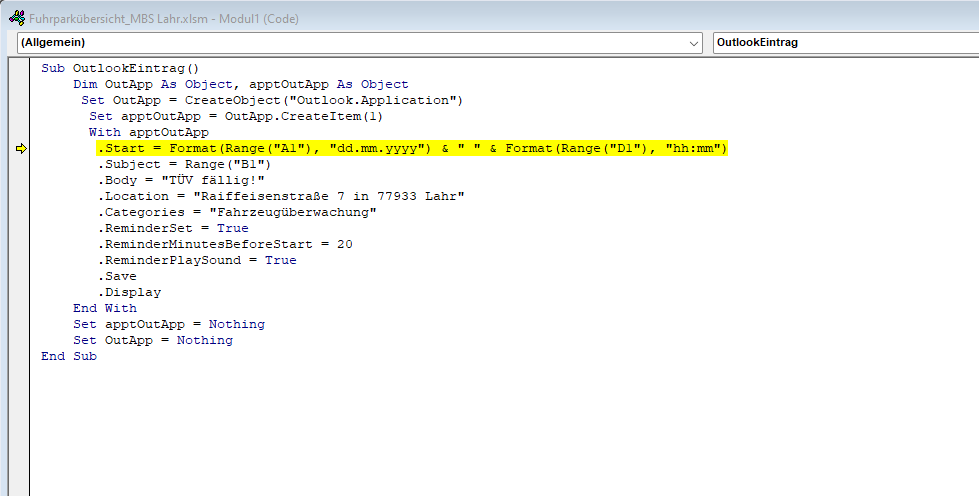Click the line 'Sub OutlookEintrag()'
Screen dimensions: 979x496
120,68
